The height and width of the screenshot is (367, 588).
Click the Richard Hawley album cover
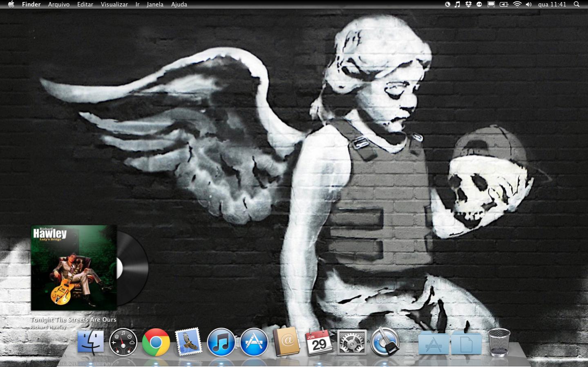click(x=74, y=267)
